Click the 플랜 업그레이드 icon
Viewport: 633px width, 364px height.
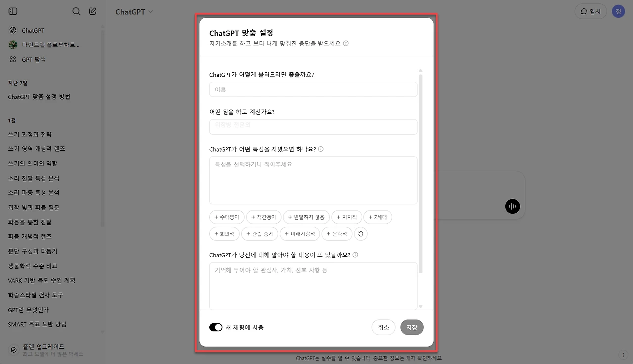point(14,350)
